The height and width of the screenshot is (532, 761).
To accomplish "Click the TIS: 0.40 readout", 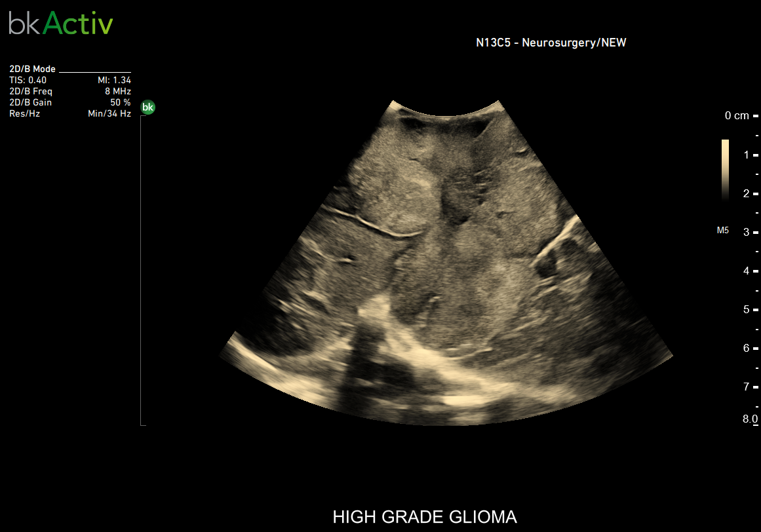I will [x=28, y=80].
